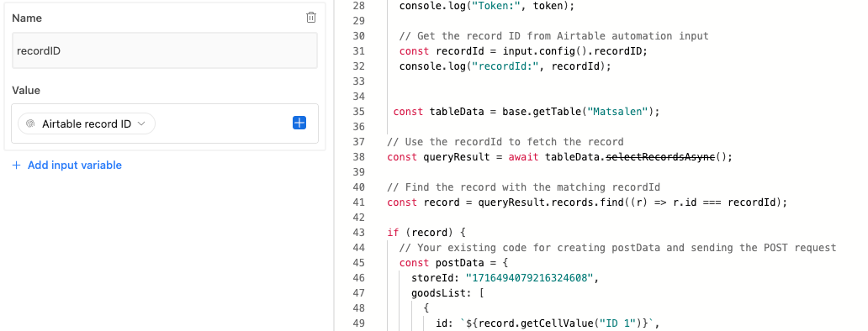Viewport: 868px width, 331px height.
Task: Click the Name label in input variable panel
Action: pyautogui.click(x=27, y=18)
